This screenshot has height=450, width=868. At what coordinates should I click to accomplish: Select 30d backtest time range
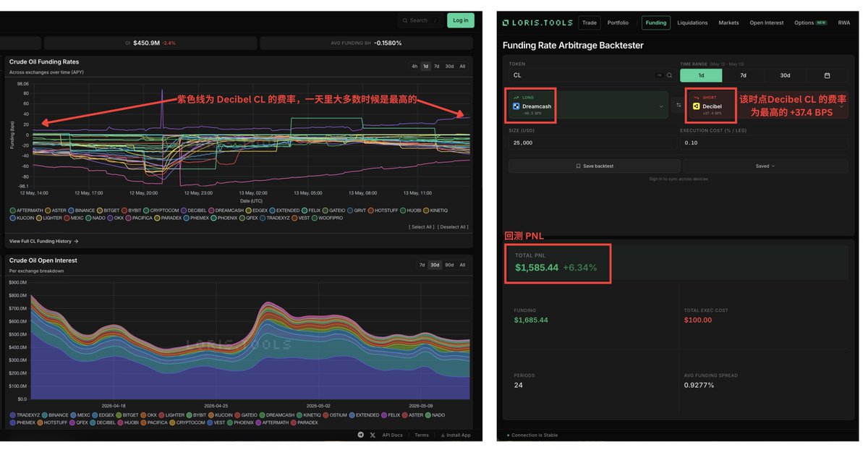coord(785,75)
